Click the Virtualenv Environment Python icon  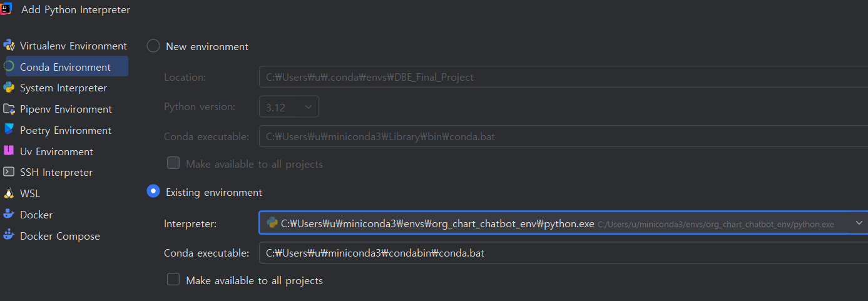(x=9, y=46)
